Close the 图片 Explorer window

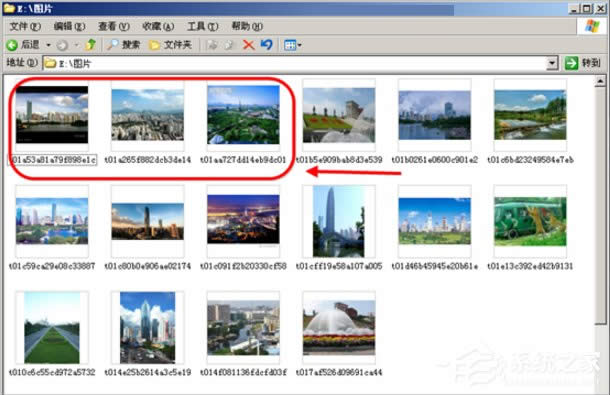[600, 9]
